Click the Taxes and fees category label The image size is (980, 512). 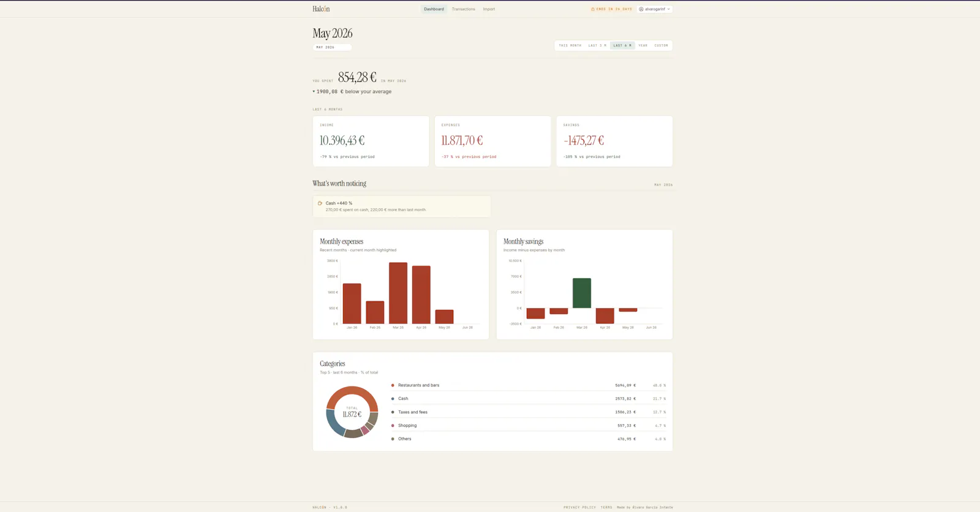coord(413,412)
